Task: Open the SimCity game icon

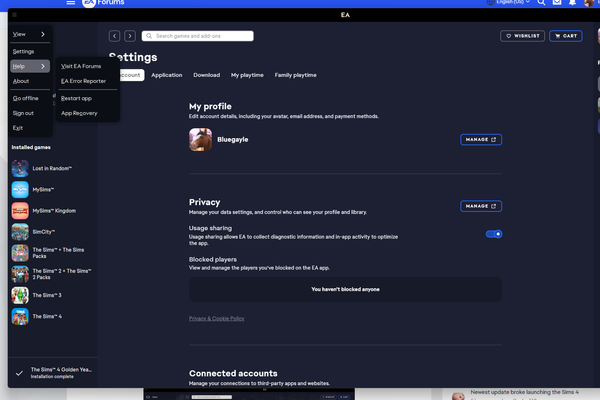Action: click(20, 232)
